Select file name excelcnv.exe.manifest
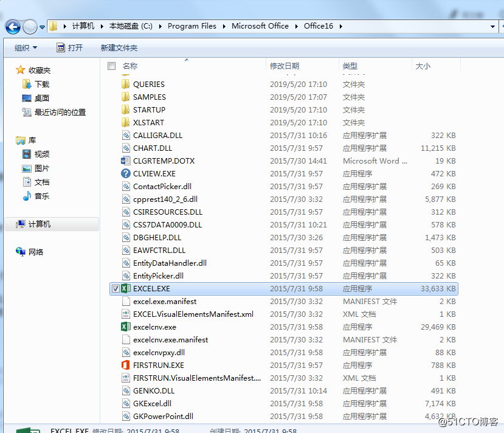 tap(170, 340)
